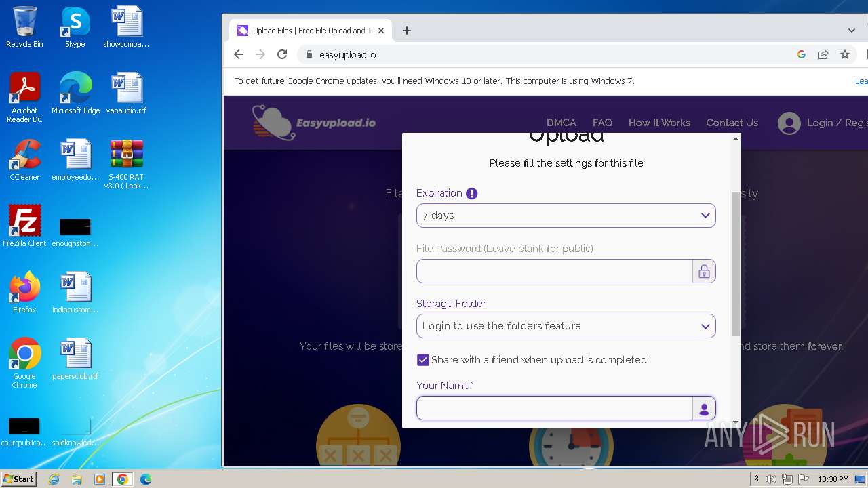Click the network tray icon
This screenshot has width=868, height=488.
click(787, 479)
